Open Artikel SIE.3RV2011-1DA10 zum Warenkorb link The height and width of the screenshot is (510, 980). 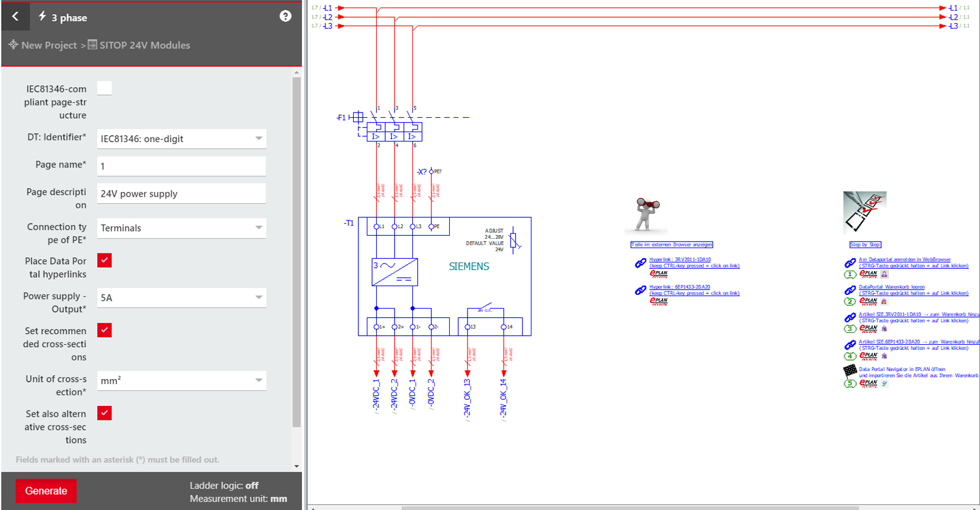tap(919, 315)
